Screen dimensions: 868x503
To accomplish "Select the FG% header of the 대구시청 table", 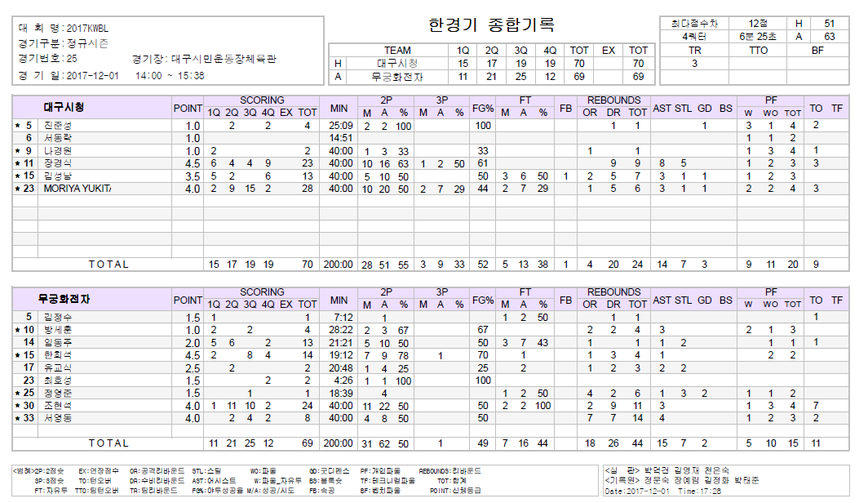I will (483, 109).
